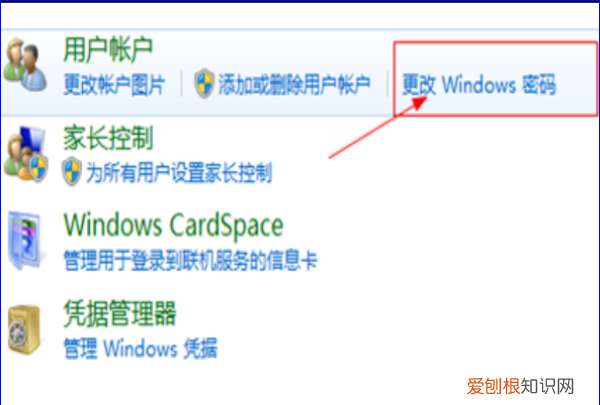Select 更改帐户图片 link
Viewport: 600px width, 405px height.
[x=114, y=85]
